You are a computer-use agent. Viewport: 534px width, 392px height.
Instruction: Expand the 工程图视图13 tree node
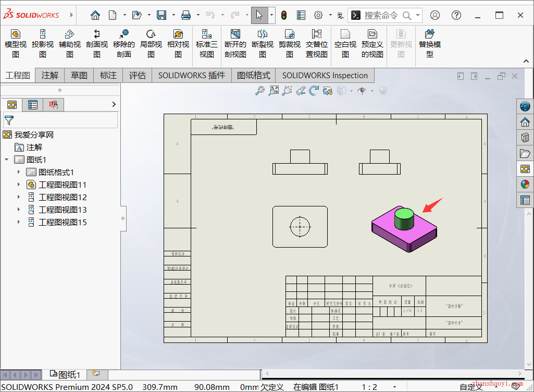pos(19,210)
